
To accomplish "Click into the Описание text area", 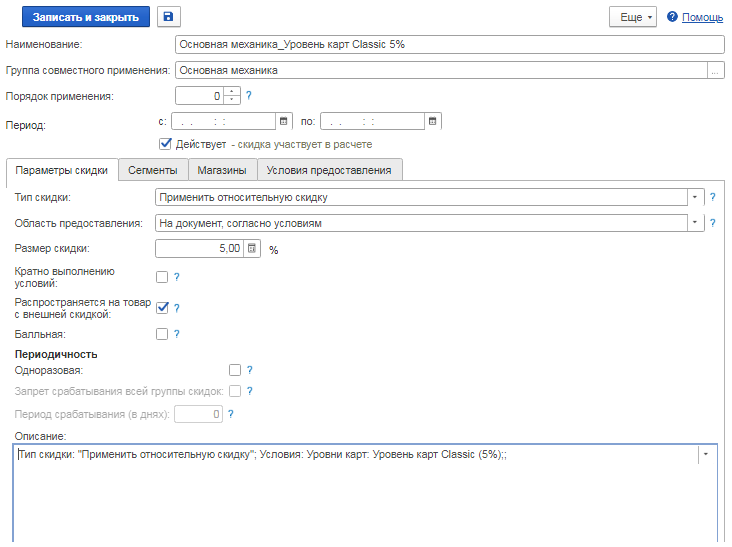I will [x=365, y=494].
